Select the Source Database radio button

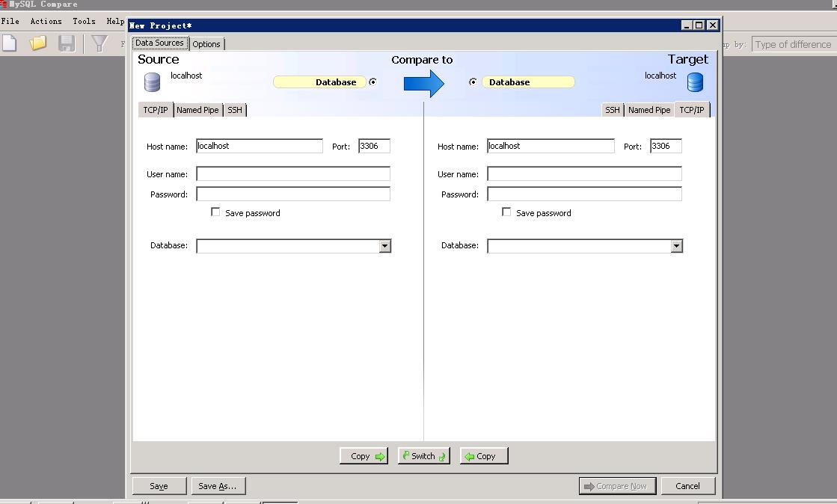point(372,82)
